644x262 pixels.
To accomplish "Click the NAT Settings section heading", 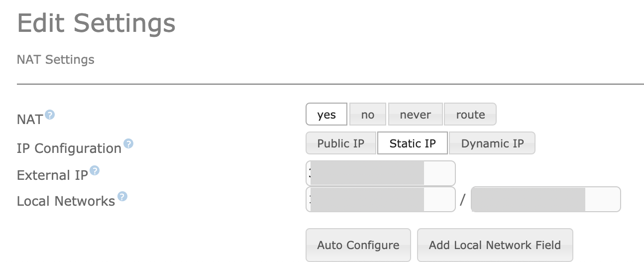I will coord(56,60).
